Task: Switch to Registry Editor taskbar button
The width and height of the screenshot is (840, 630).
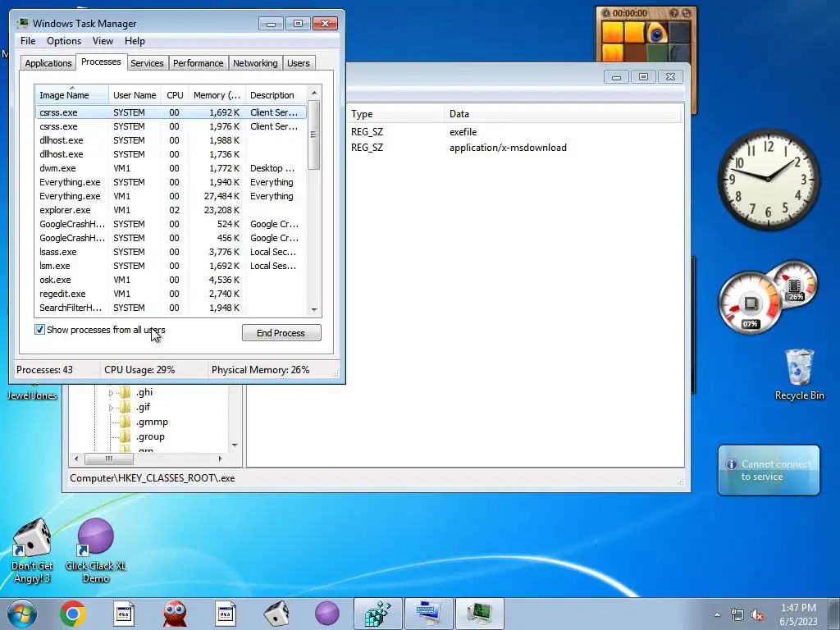Action: click(377, 614)
